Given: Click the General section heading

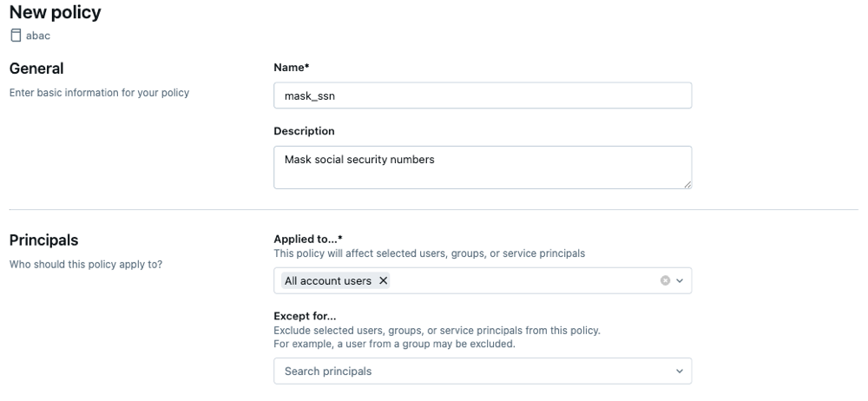Looking at the screenshot, I should pyautogui.click(x=36, y=68).
